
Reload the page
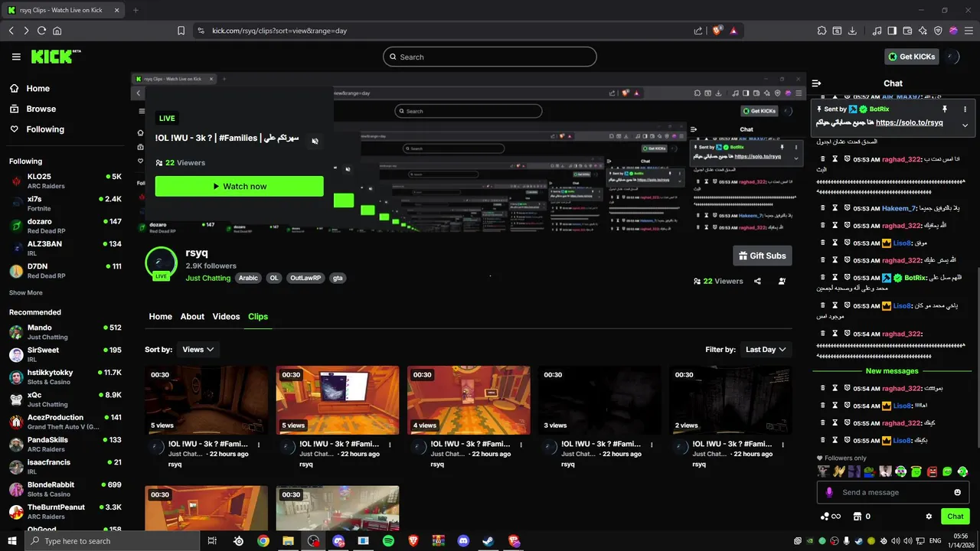[x=41, y=31]
